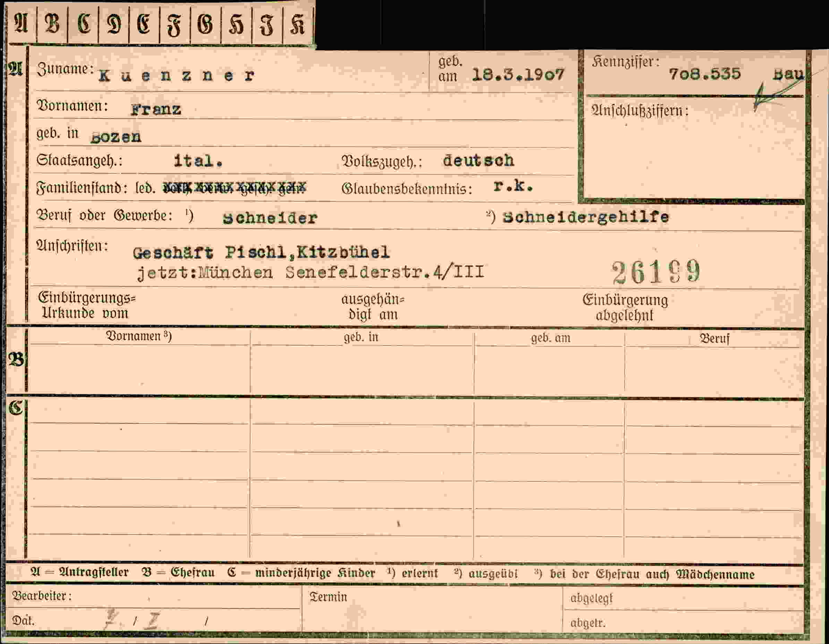Click the 'Einbürgerung abgelehnt' label
Screen dimensions: 829x644
tap(625, 308)
